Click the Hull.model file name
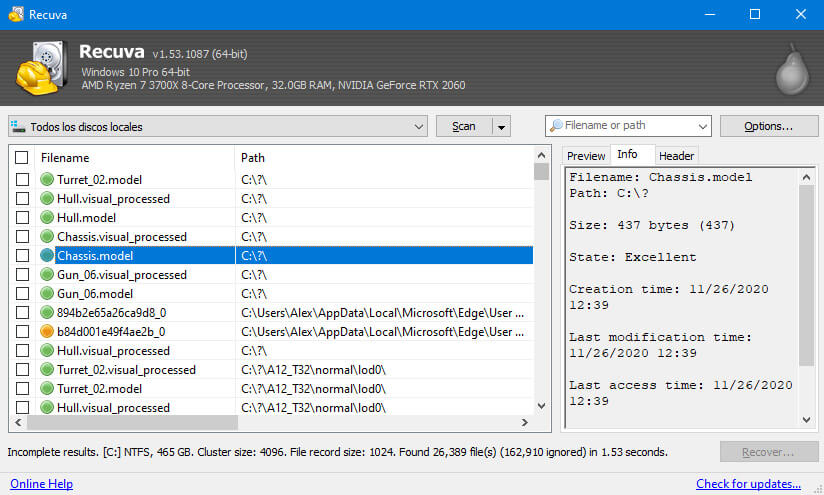This screenshot has height=495, width=824. (x=86, y=218)
